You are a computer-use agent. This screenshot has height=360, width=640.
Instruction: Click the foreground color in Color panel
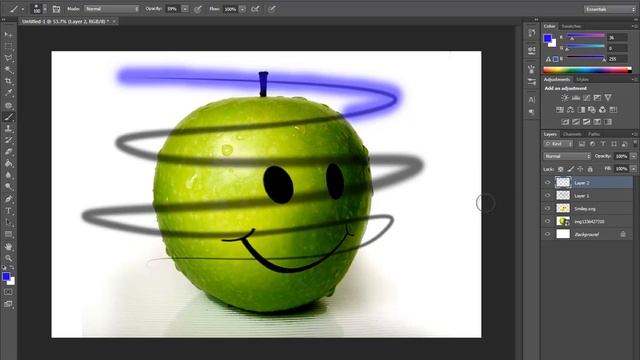coord(547,38)
